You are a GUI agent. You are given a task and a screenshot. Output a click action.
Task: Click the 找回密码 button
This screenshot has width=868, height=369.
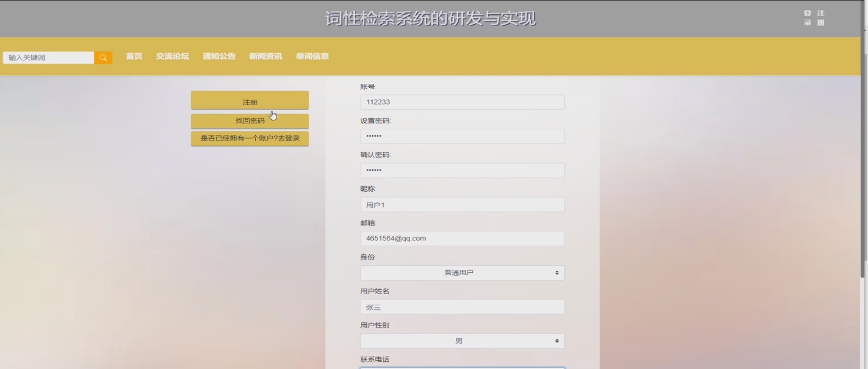pos(250,121)
